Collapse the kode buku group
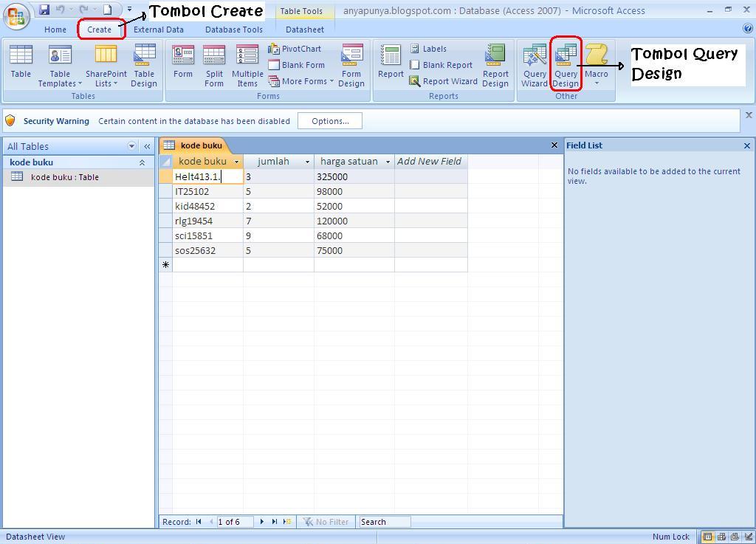 (x=142, y=163)
